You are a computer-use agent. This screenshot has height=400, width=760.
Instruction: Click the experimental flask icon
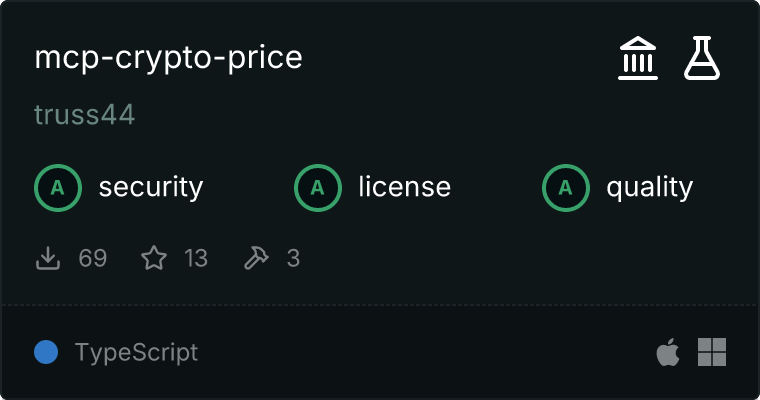pyautogui.click(x=702, y=59)
